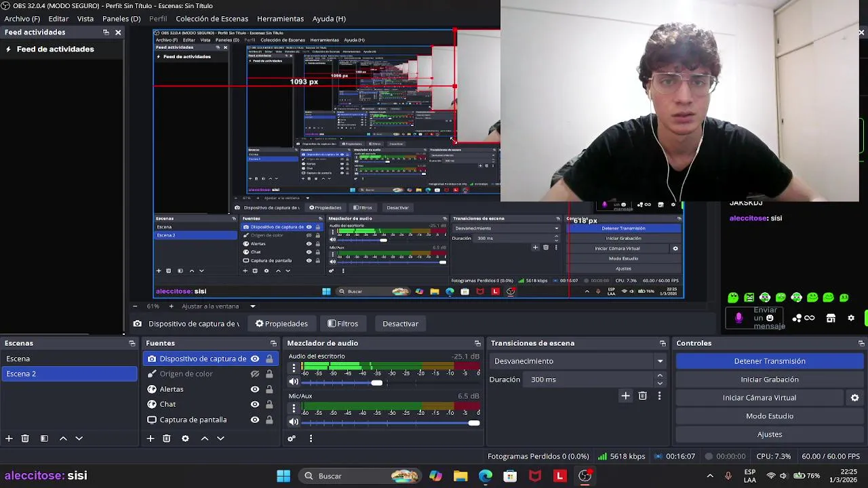
Task: Open Microsoft Store taskbar icon
Action: (510, 476)
